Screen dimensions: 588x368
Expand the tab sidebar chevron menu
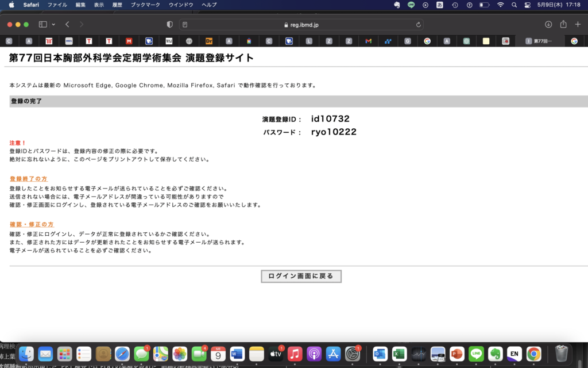55,24
